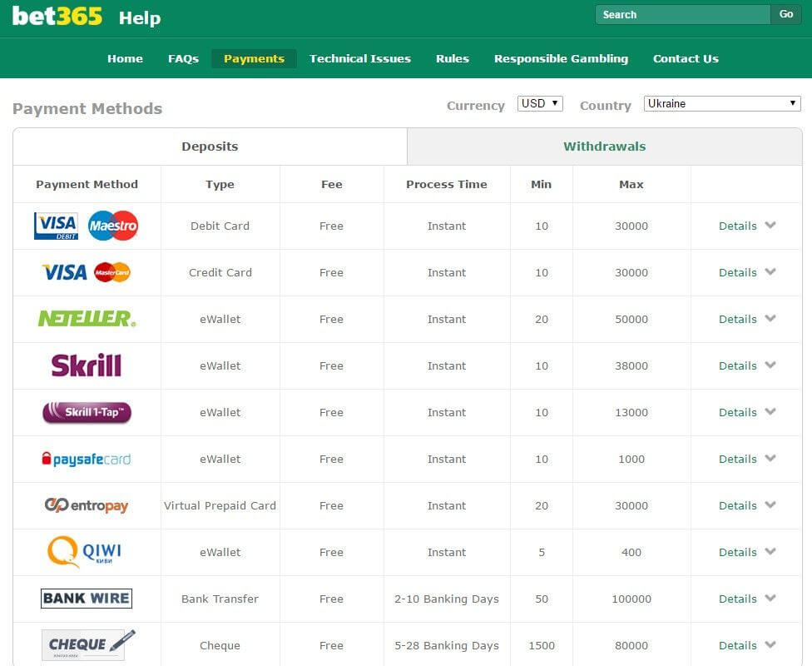Click the paysafecard logo
812x666 pixels.
click(x=86, y=459)
